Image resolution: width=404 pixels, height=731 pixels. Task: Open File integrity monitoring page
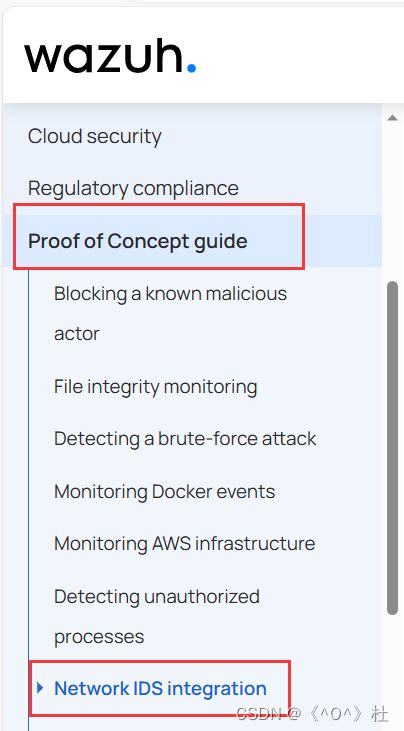156,386
